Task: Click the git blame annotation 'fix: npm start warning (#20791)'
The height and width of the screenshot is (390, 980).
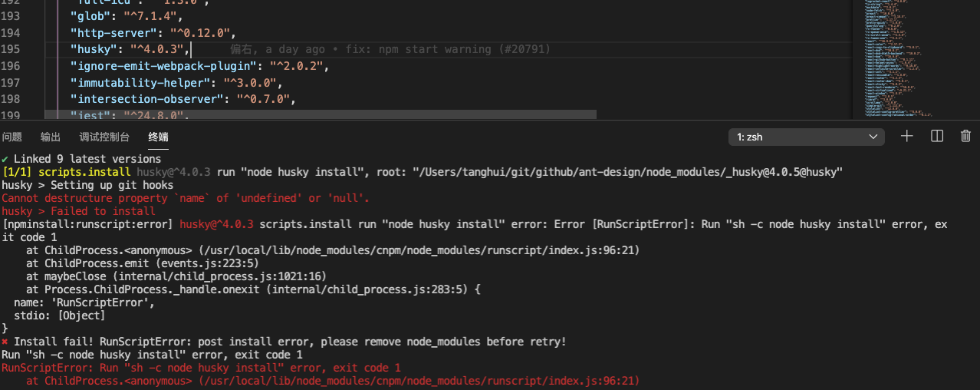Action: tap(448, 49)
